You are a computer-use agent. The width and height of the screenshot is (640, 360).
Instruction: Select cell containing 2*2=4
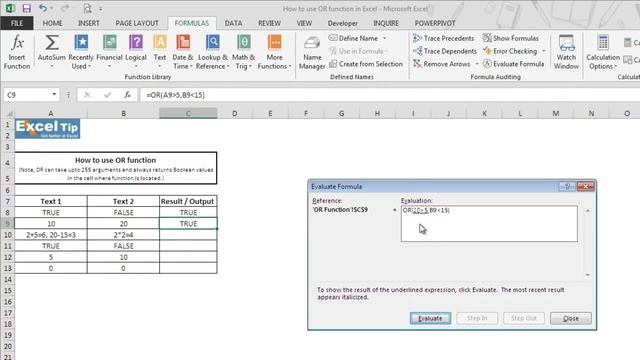[x=123, y=235]
